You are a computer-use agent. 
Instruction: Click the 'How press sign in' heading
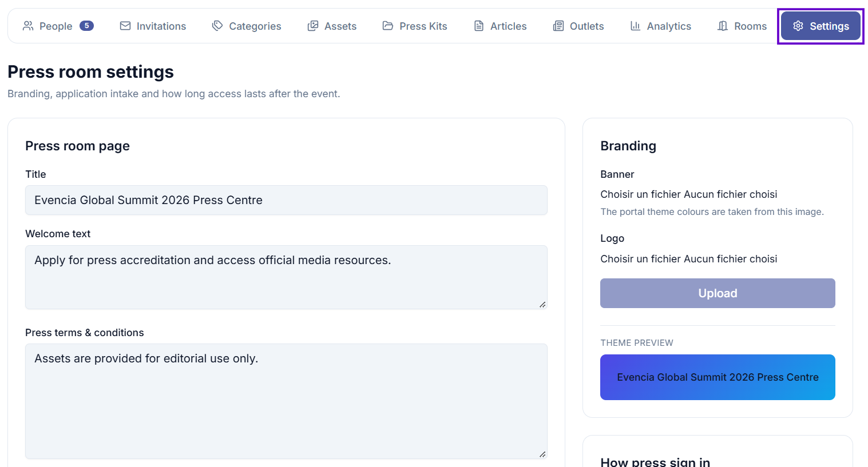655,462
